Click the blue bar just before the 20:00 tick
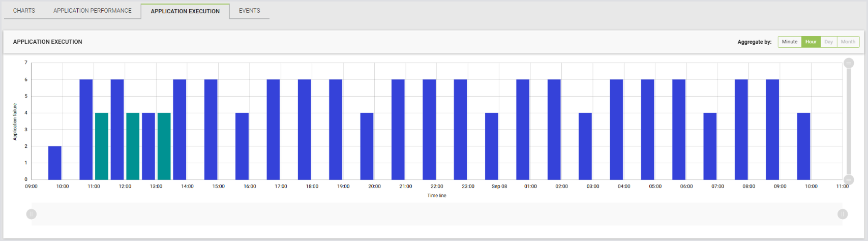The width and height of the screenshot is (868, 241). tap(367, 146)
